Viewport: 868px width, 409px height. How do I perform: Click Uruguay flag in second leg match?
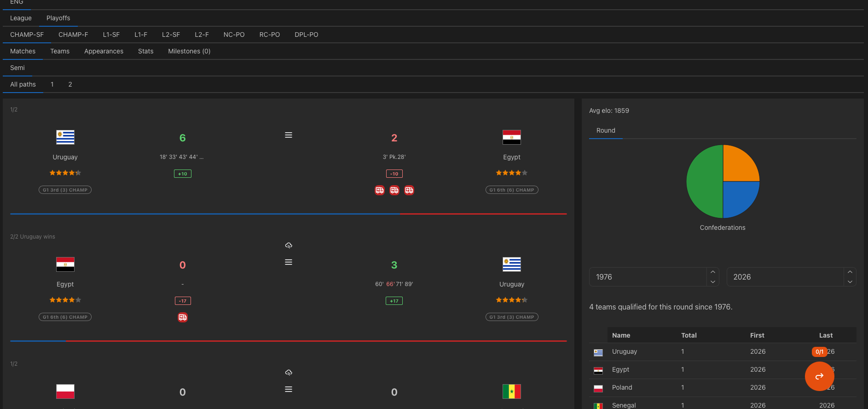(x=512, y=264)
